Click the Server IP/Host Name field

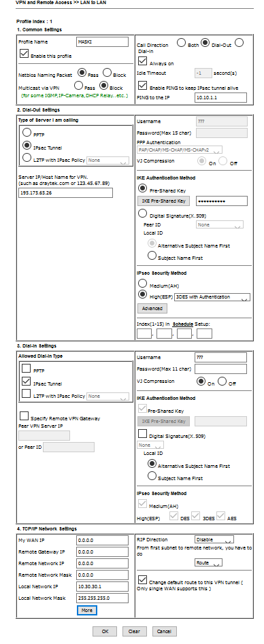tap(65, 193)
